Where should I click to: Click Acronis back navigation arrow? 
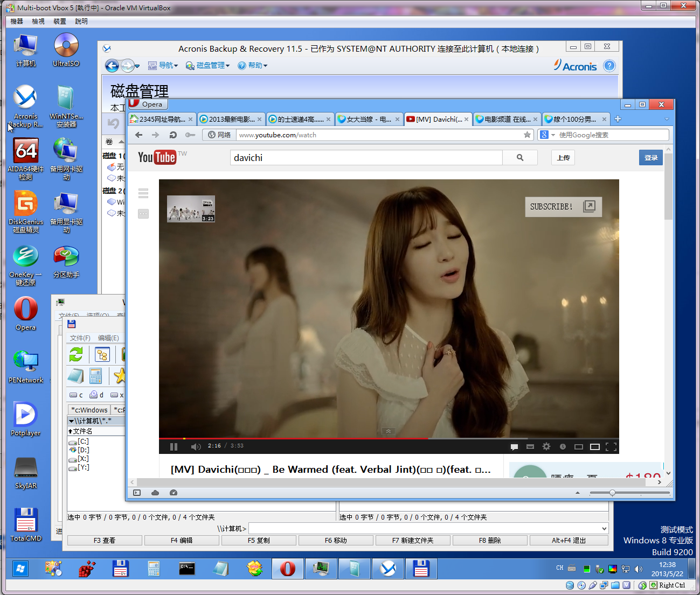pos(112,66)
